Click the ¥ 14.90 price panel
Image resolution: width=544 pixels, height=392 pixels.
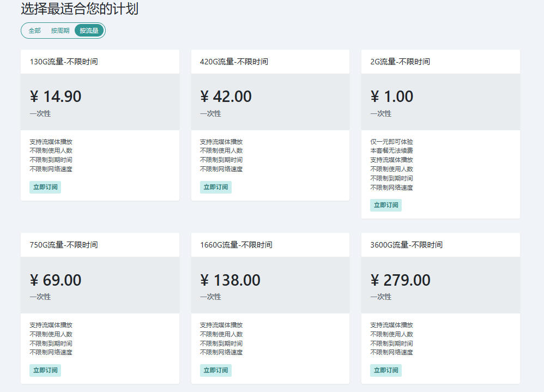(100, 102)
